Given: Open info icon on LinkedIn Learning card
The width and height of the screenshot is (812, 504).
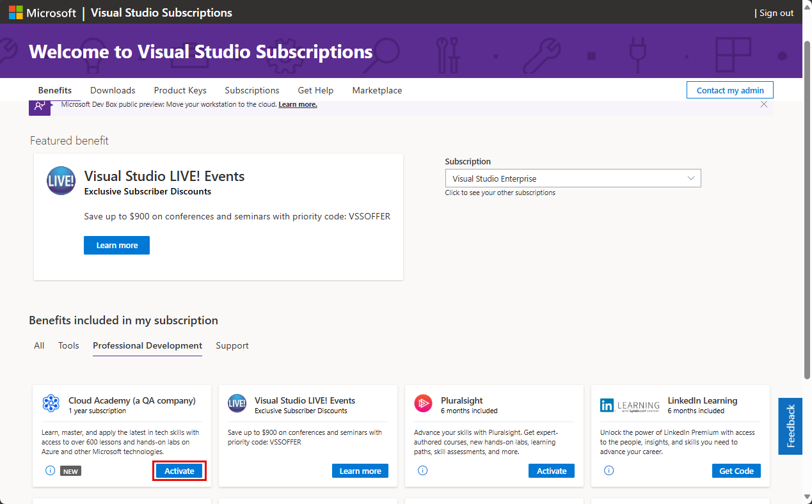Looking at the screenshot, I should pos(609,471).
